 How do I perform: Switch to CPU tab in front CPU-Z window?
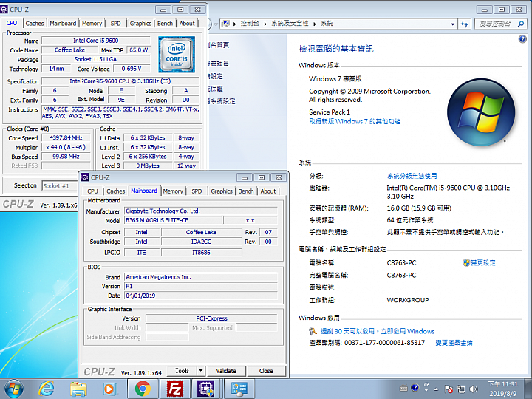(92, 191)
